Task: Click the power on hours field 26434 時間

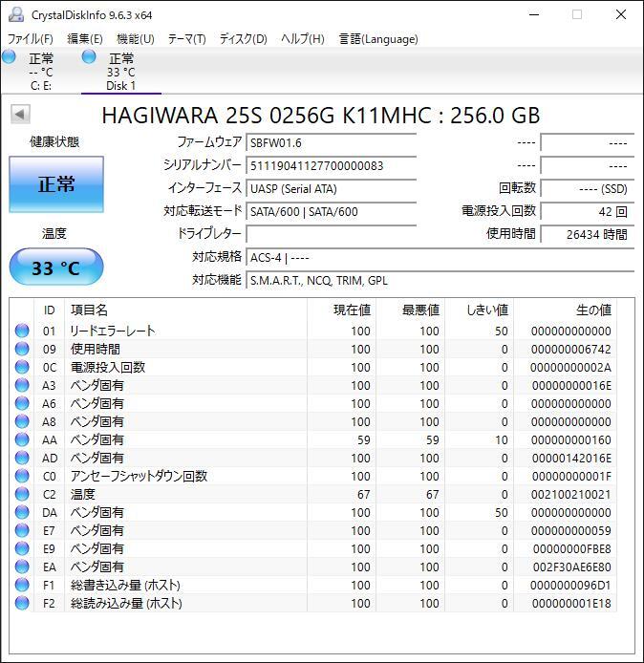Action: 588,234
